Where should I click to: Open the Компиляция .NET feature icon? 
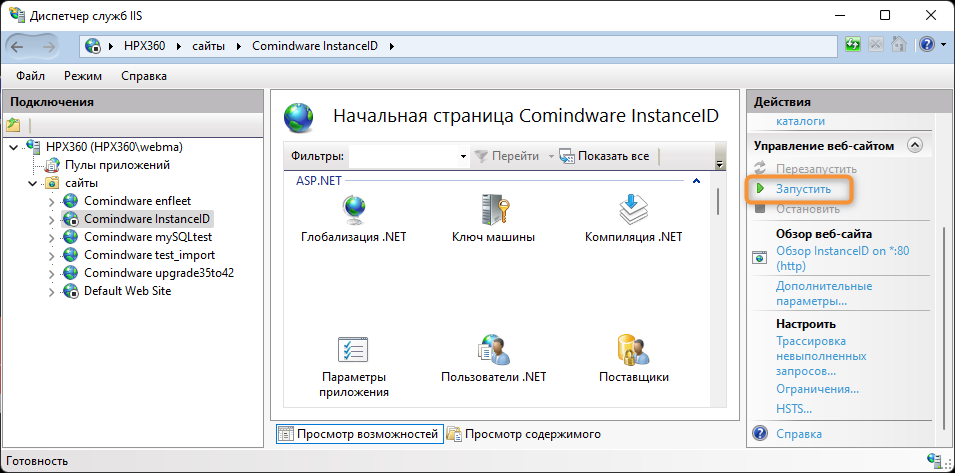coord(633,209)
